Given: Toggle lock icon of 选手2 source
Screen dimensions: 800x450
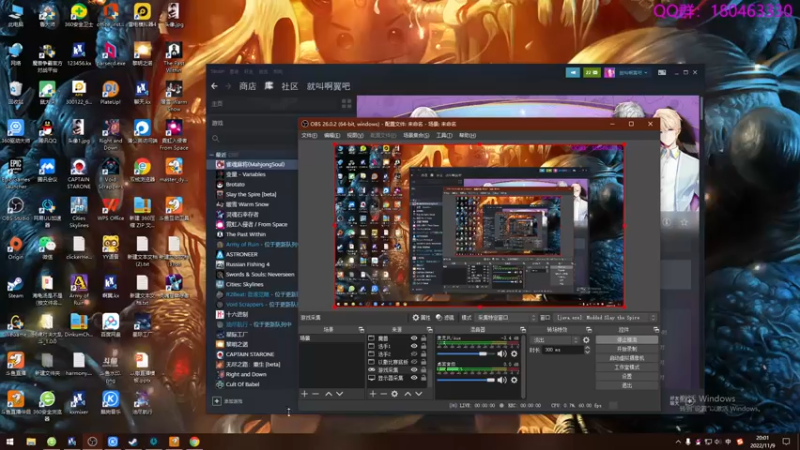Looking at the screenshot, I should (x=423, y=354).
